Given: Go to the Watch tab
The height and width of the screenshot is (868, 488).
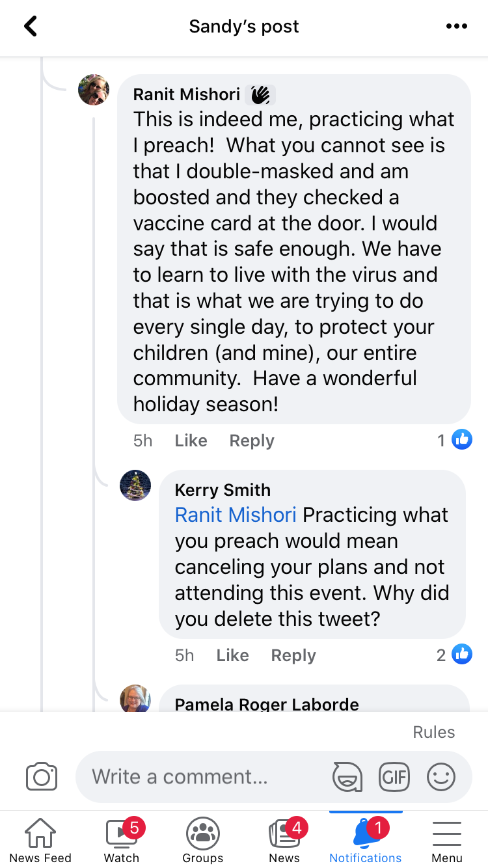Looking at the screenshot, I should (121, 839).
